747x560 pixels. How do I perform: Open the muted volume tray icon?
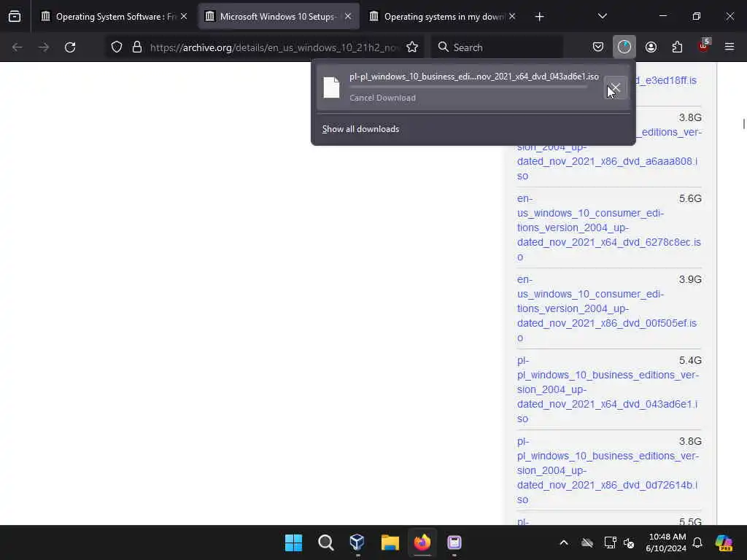point(629,542)
